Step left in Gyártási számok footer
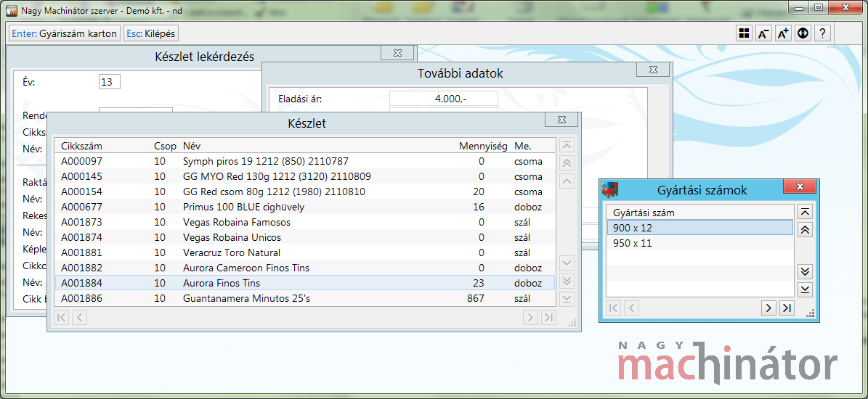 point(632,308)
